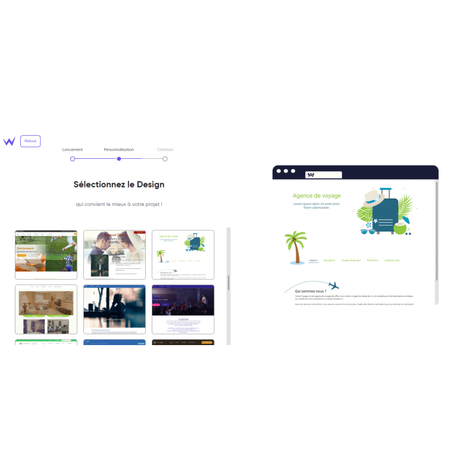The image size is (476, 476).
Task: Click the preview pane vertical scrollbar
Action: [x=436, y=232]
